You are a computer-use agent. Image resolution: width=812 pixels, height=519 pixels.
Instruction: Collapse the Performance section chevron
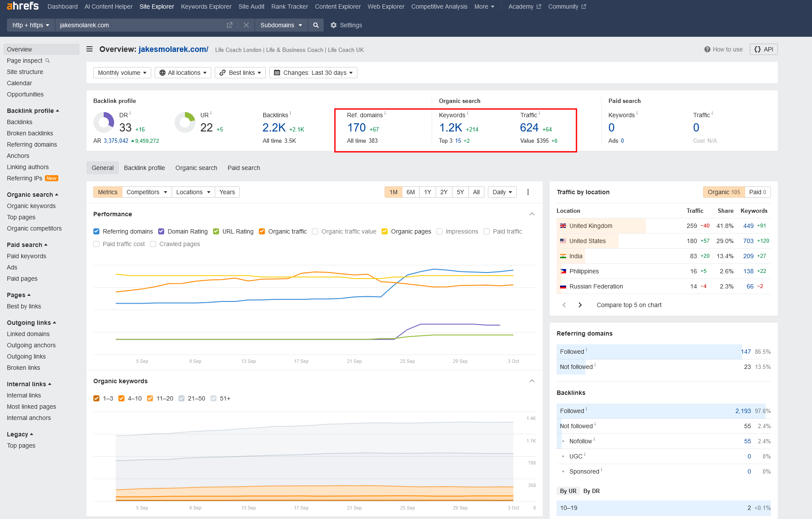pyautogui.click(x=532, y=214)
